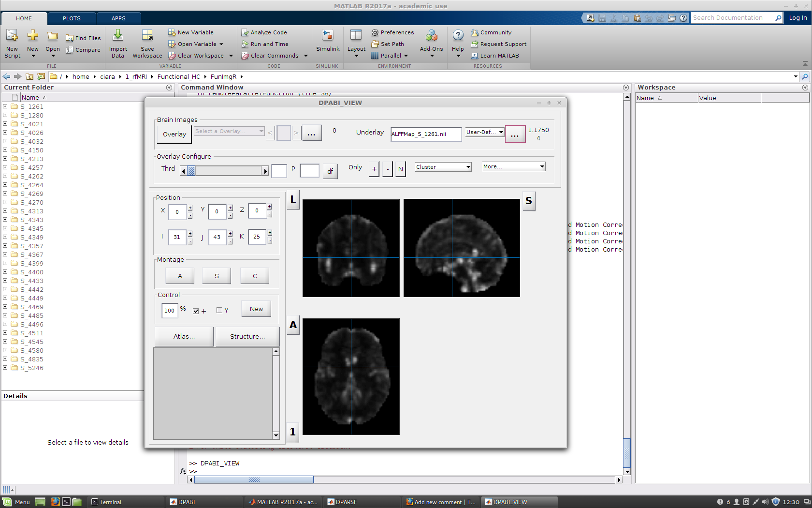
Task: Expand the S_4213 folder tree node
Action: coord(5,159)
